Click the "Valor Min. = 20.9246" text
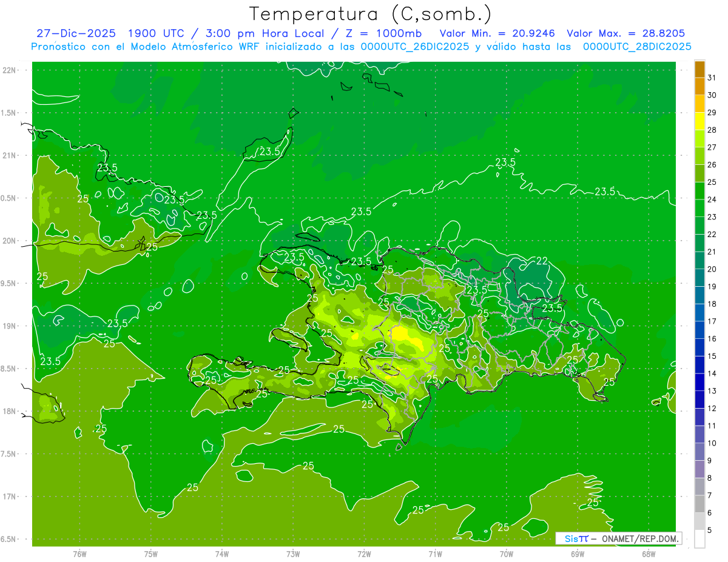Screen dimensions: 728x562 [x=497, y=33]
